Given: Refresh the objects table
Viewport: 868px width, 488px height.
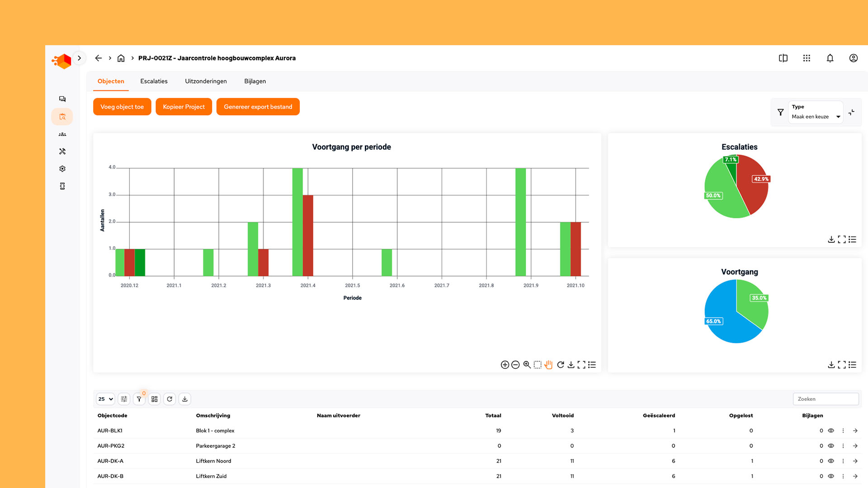Looking at the screenshot, I should [170, 399].
